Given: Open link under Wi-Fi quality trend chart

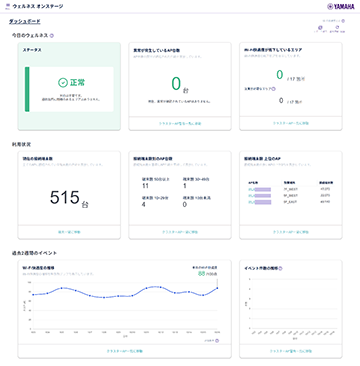Looking at the screenshot, I should pyautogui.click(x=124, y=351).
